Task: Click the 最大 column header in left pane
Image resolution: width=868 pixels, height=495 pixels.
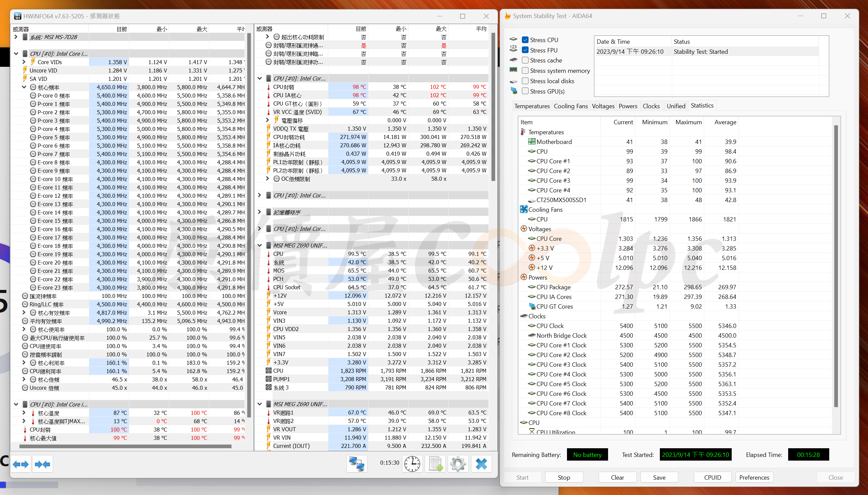Action: (x=189, y=29)
